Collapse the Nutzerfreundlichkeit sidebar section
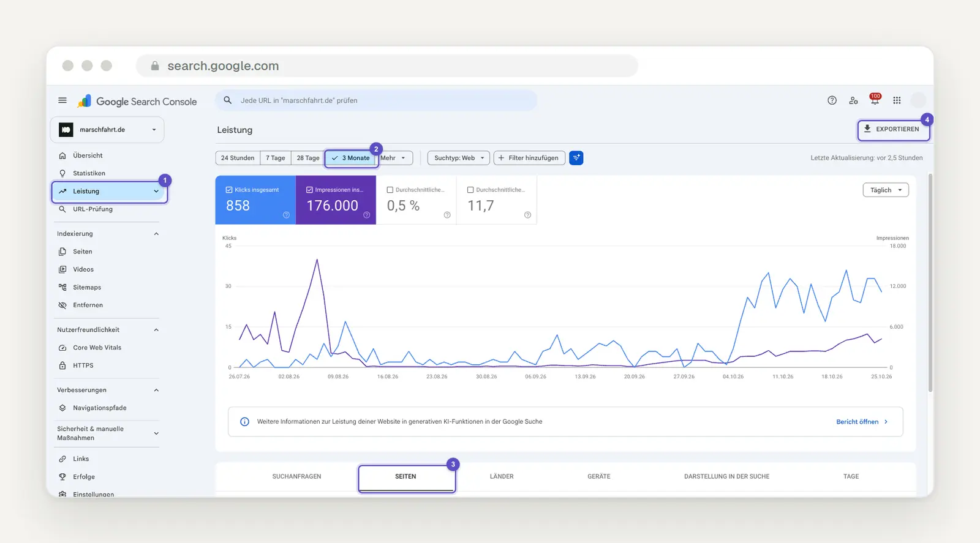Image resolution: width=980 pixels, height=543 pixels. pos(156,330)
